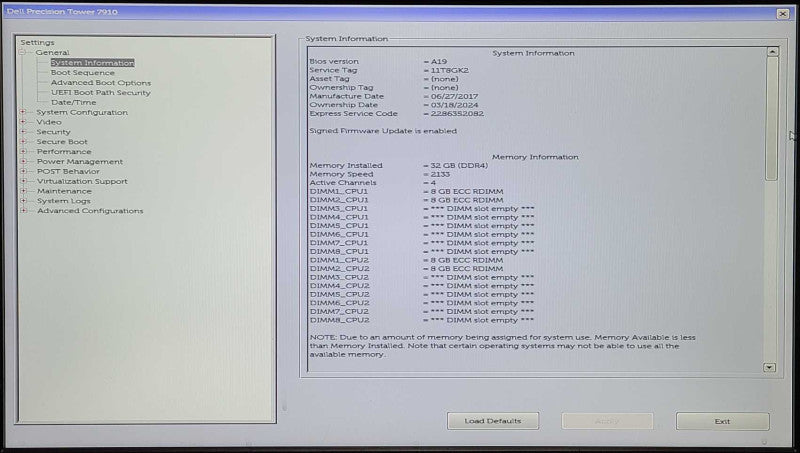Click the scrollbar up arrow
Image resolution: width=800 pixels, height=453 pixels.
pyautogui.click(x=772, y=52)
